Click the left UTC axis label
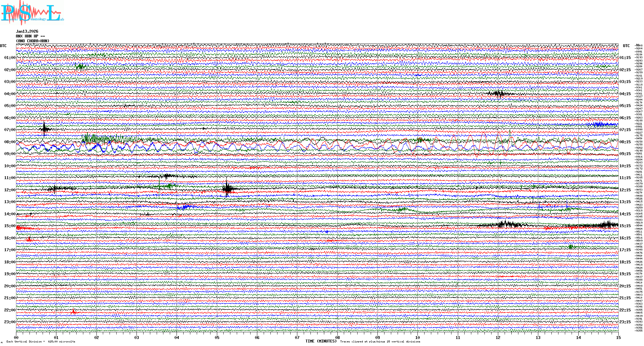This screenshot has height=346, width=644. tap(3, 46)
